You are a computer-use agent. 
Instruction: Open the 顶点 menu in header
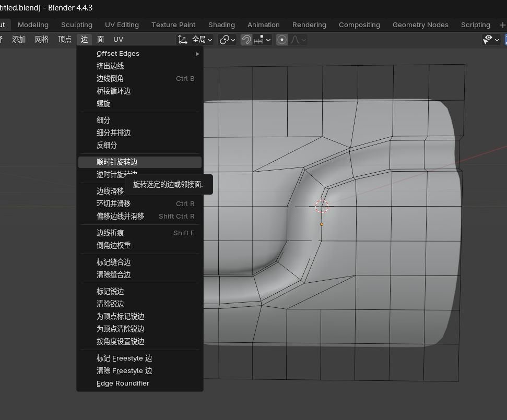click(x=65, y=40)
